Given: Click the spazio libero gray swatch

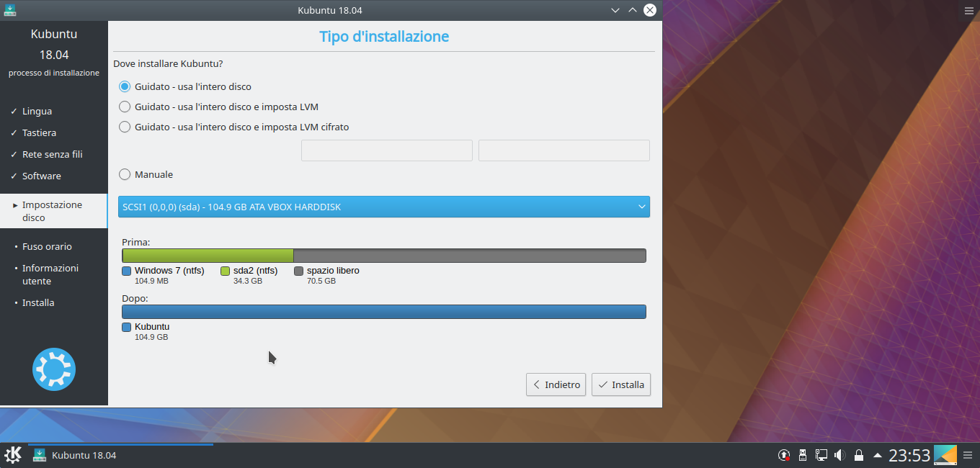Looking at the screenshot, I should (x=298, y=271).
